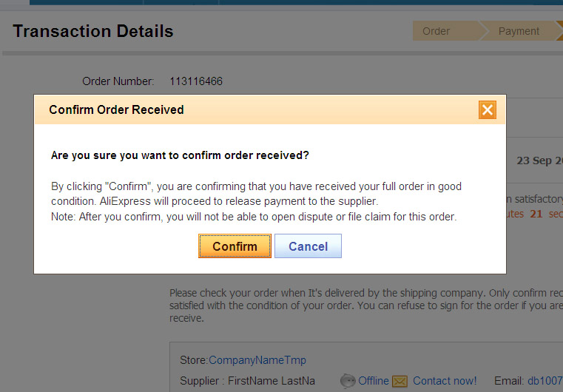This screenshot has width=563, height=392.
Task: Click the supplier chat status icon
Action: coord(348,381)
